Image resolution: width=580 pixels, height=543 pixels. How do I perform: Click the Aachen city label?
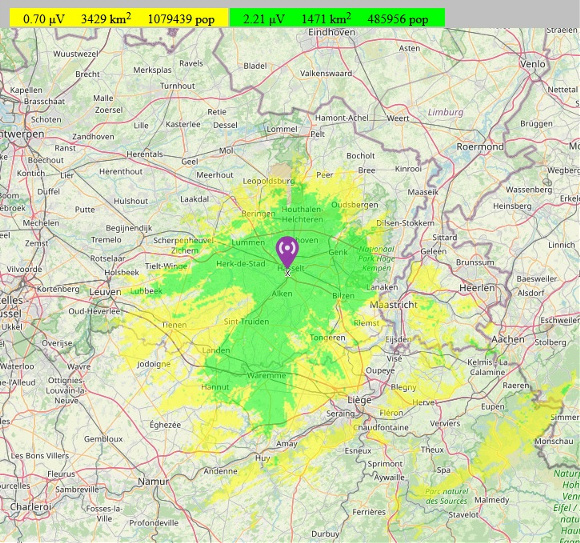508,339
